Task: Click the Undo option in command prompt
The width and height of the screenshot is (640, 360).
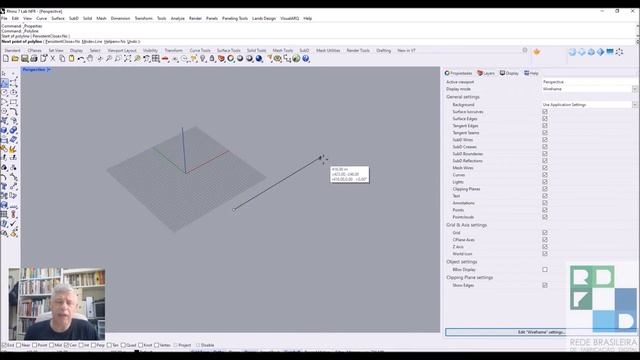Action: point(132,42)
